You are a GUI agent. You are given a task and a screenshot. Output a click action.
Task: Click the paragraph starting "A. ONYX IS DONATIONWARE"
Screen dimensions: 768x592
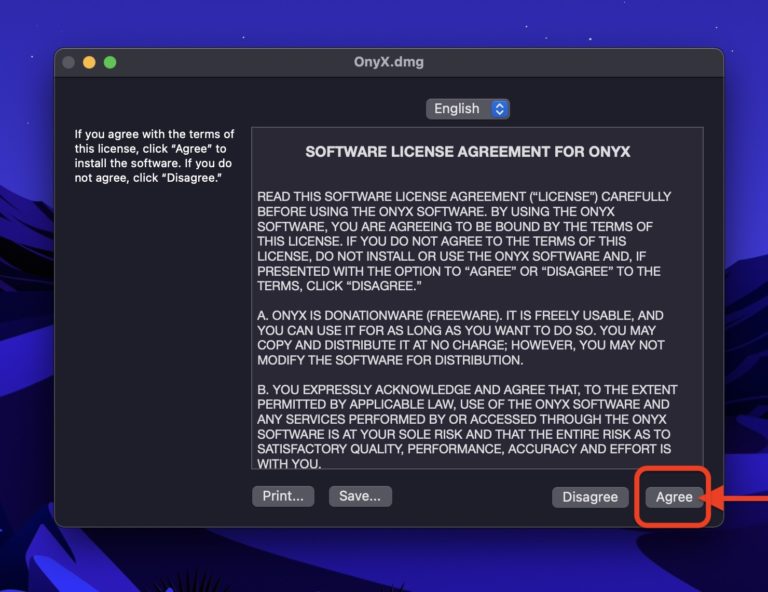click(460, 338)
